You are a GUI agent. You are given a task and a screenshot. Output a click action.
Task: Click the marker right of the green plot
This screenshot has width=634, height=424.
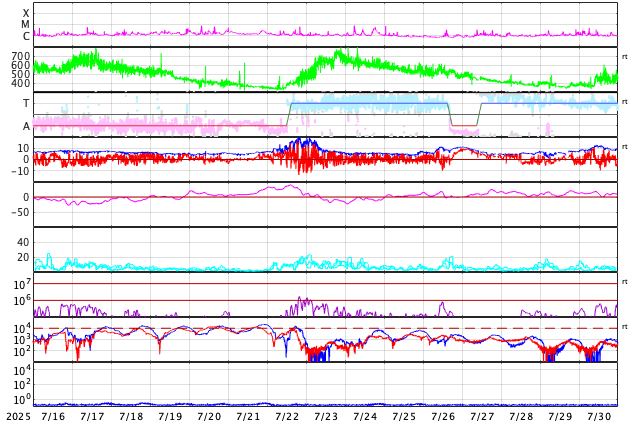(x=625, y=57)
